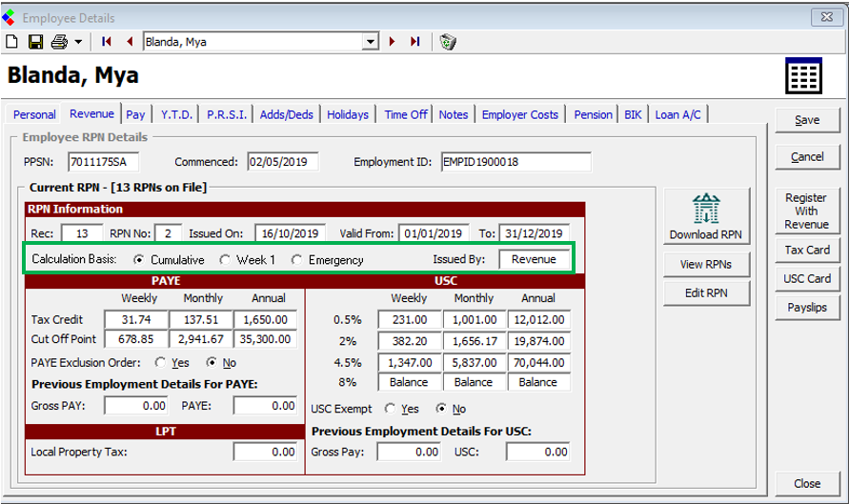Click the Download RPN button
This screenshot has height=504, width=849.
click(x=706, y=216)
